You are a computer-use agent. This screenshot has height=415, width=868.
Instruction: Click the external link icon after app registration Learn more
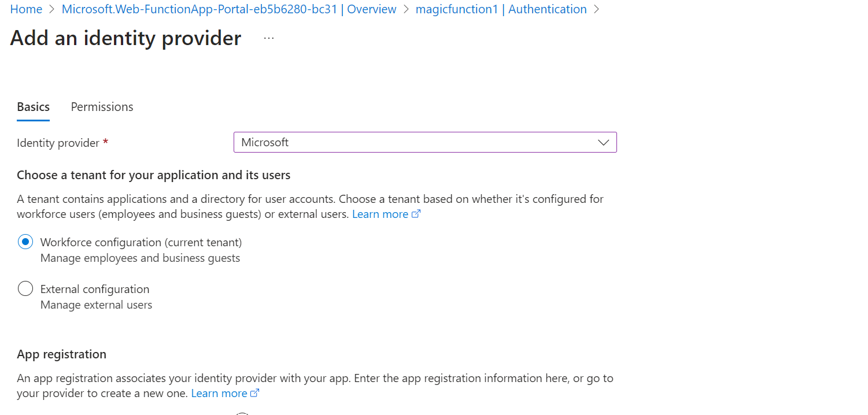[x=254, y=392]
